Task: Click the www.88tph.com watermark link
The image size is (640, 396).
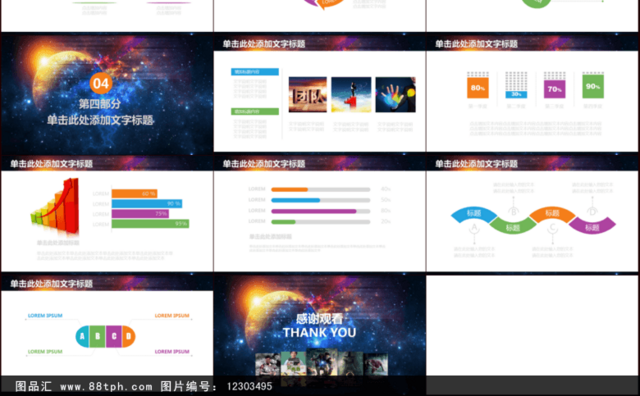Action: (x=106, y=386)
